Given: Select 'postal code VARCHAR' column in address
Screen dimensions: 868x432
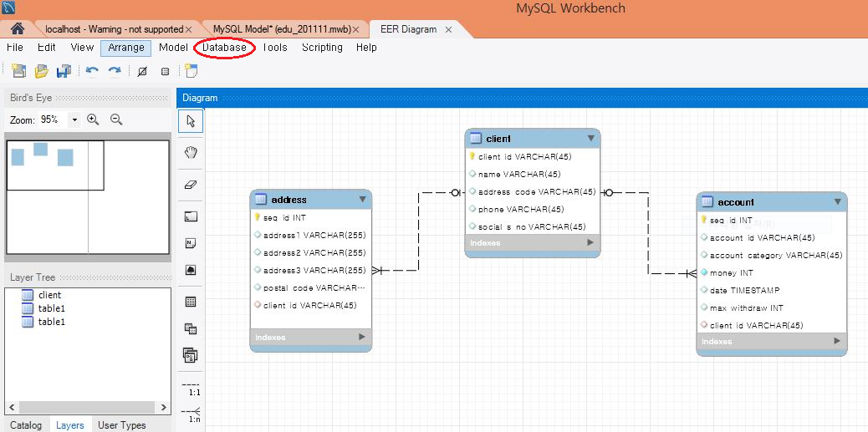Looking at the screenshot, I should point(311,287).
